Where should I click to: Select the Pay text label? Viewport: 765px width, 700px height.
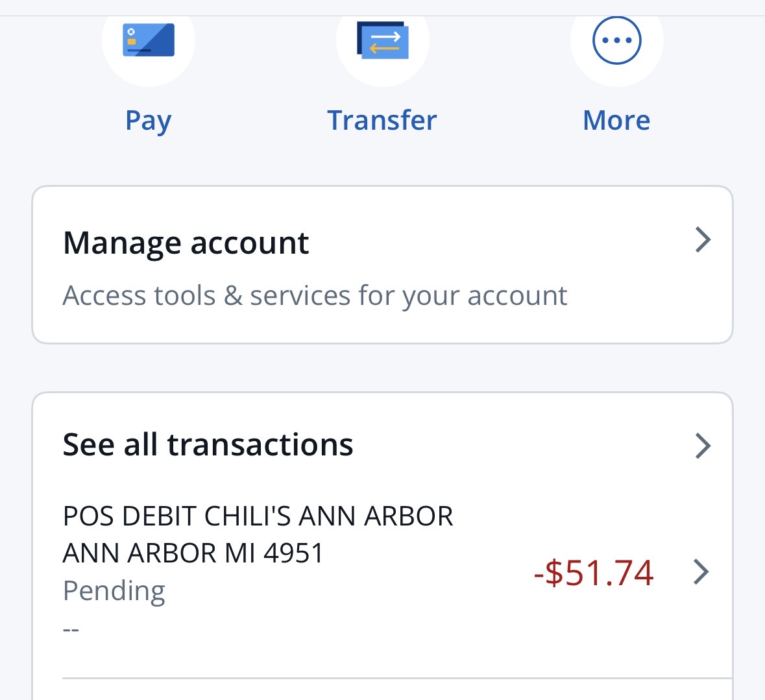[x=149, y=121]
